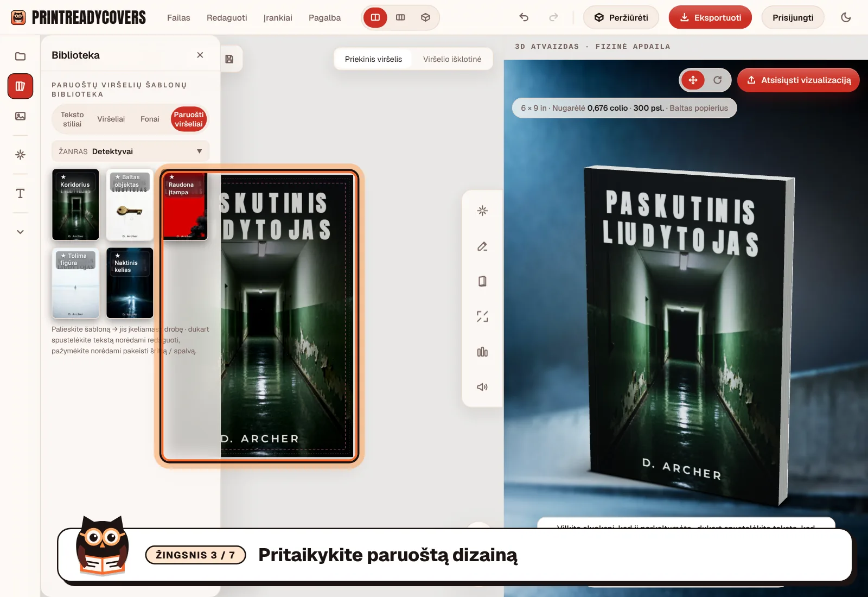Click the pencil edit icon in floating toolbar
Image resolution: width=868 pixels, height=597 pixels.
(482, 246)
